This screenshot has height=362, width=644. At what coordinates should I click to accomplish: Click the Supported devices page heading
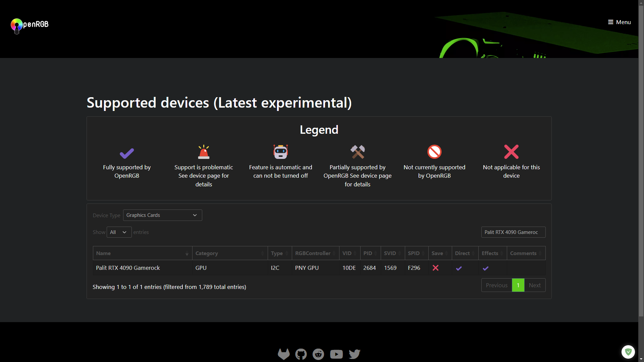219,103
